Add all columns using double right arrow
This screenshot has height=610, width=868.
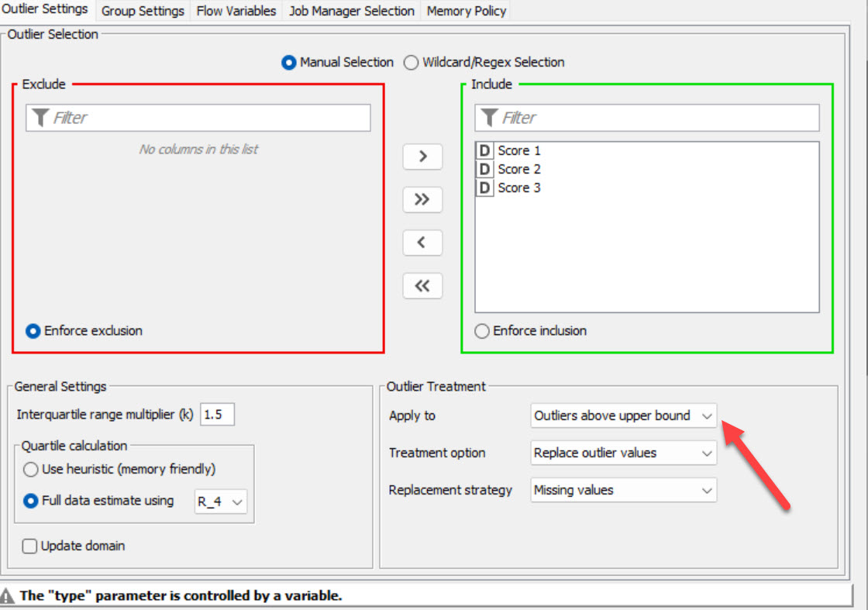(x=422, y=199)
